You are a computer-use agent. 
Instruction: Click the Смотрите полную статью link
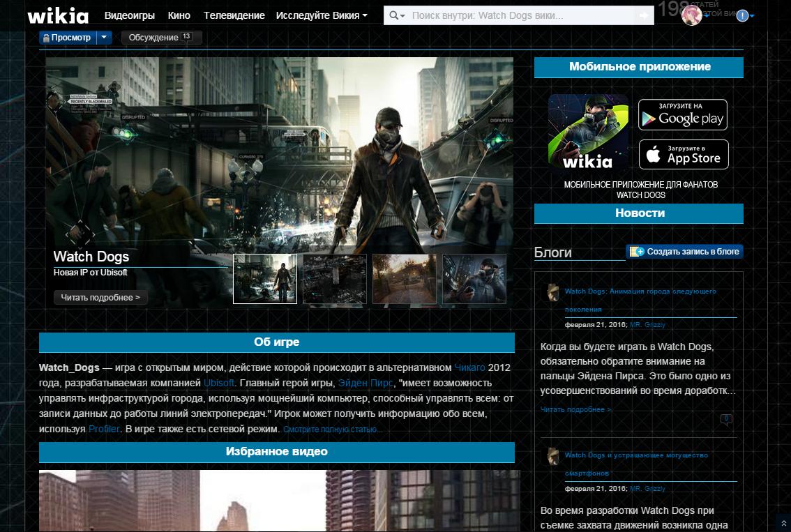click(331, 430)
